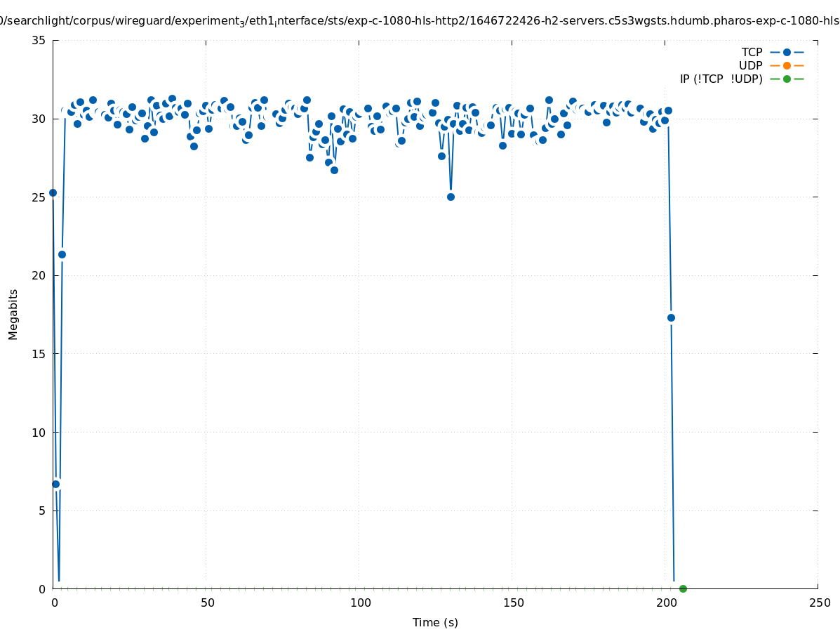Select the UDP legend label
840x632 pixels.
click(750, 65)
